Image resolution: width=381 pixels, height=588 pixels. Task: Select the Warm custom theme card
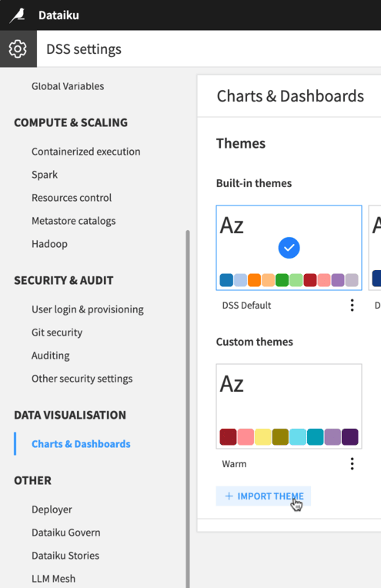pos(289,406)
